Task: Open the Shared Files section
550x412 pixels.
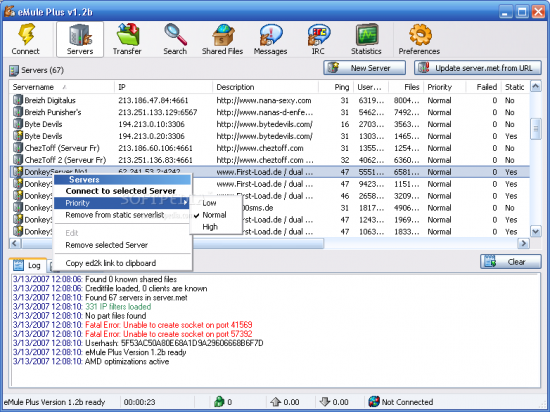Action: click(x=222, y=39)
